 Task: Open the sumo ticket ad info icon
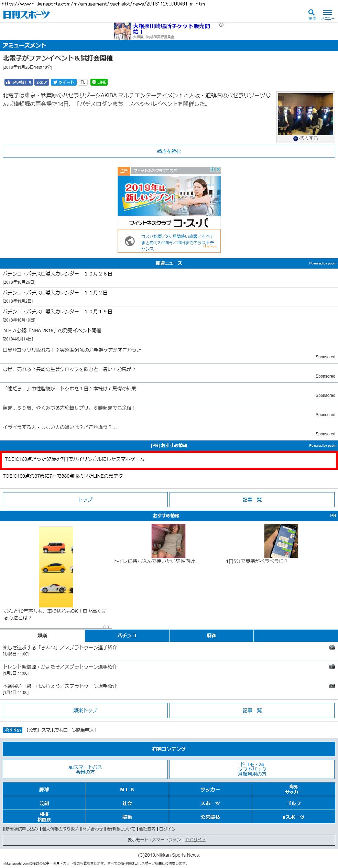pos(221,25)
